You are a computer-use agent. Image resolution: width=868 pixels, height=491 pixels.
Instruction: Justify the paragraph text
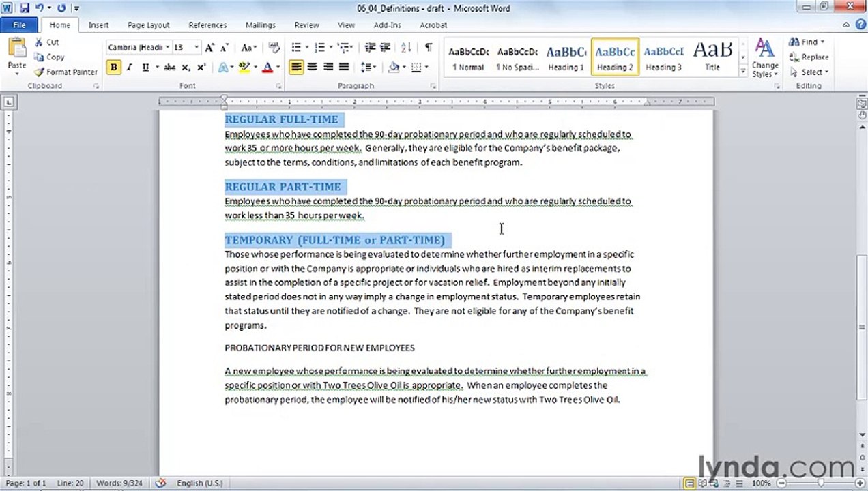pos(344,68)
